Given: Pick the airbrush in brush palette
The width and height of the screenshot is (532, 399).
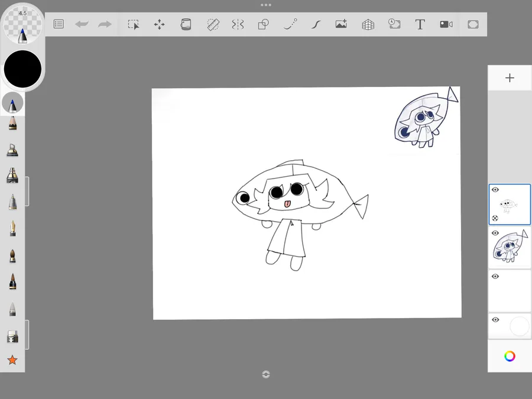Looking at the screenshot, I should coord(12,150).
